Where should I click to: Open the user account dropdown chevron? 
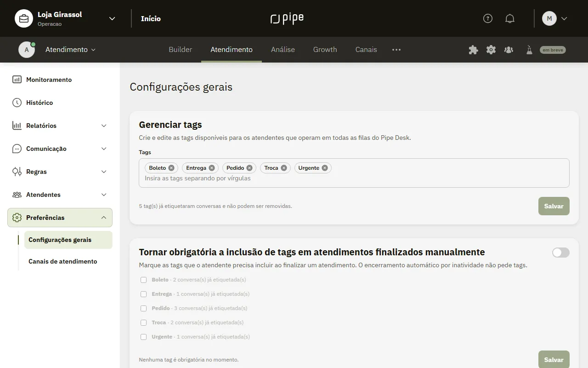click(565, 18)
